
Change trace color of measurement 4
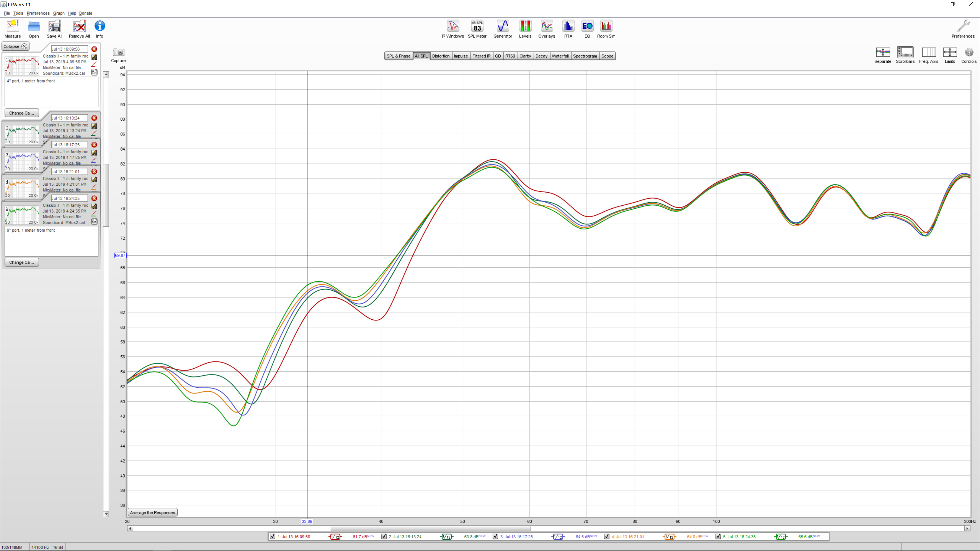(94, 187)
